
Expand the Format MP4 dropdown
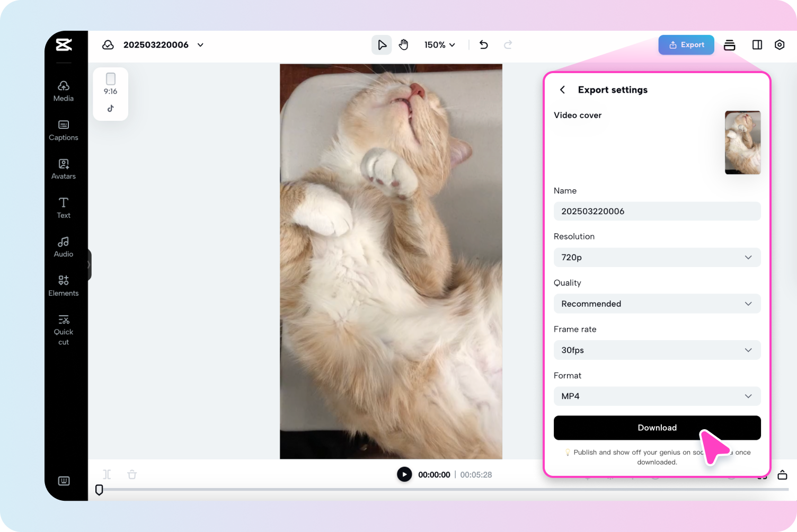[657, 396]
